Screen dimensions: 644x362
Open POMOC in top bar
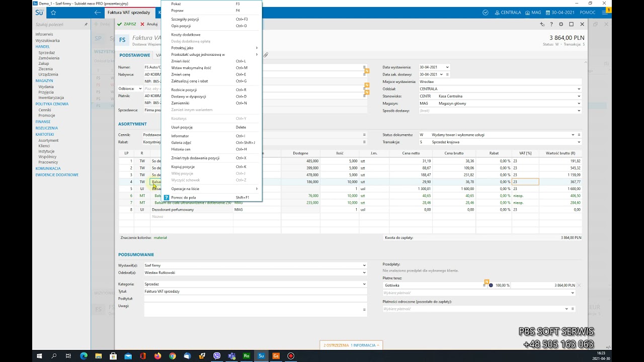587,13
